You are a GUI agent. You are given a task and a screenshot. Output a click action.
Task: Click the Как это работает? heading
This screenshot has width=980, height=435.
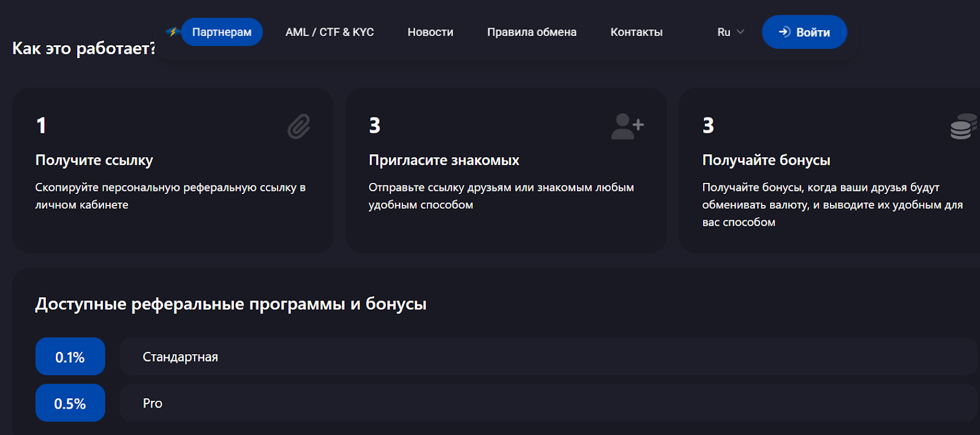[x=84, y=48]
